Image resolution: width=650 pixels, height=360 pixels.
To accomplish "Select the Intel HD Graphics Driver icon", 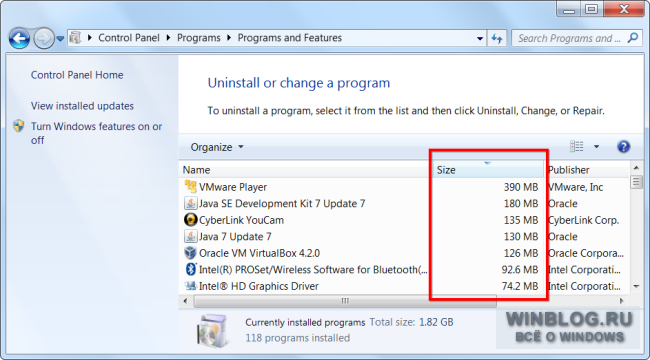I will (x=190, y=286).
